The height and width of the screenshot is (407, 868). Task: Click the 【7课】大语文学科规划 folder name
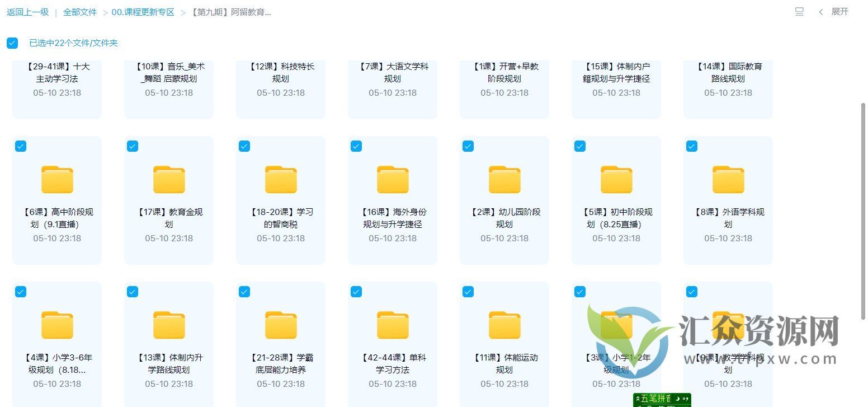(x=393, y=73)
